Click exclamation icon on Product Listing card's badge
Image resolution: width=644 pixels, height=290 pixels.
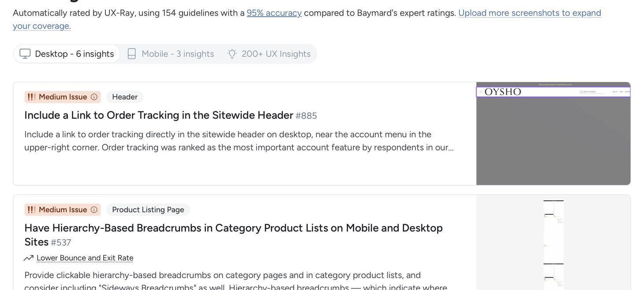(x=31, y=210)
